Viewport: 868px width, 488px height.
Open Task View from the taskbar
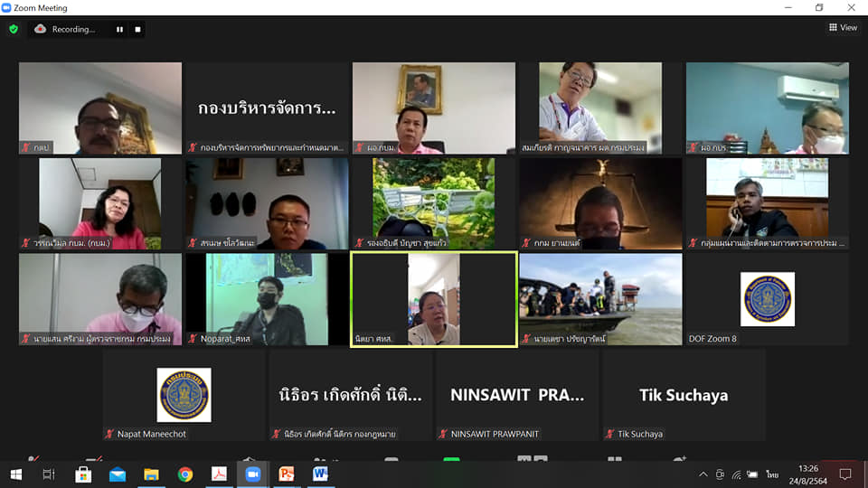[49, 474]
